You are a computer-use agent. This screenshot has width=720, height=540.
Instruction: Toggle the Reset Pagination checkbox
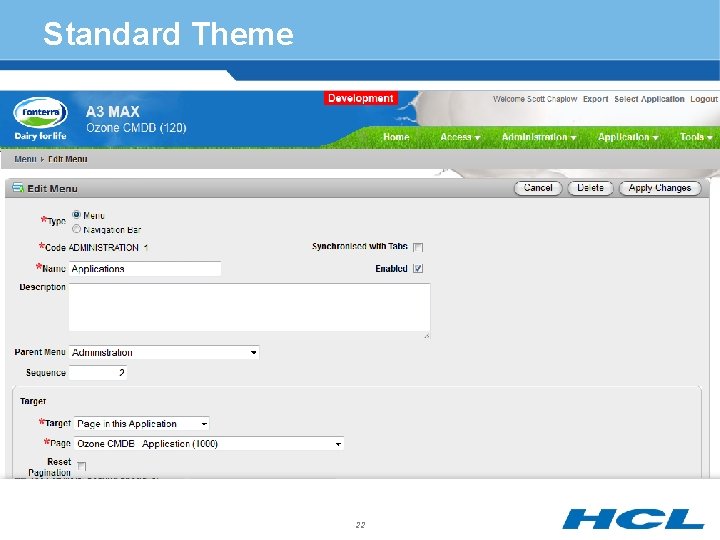point(82,466)
